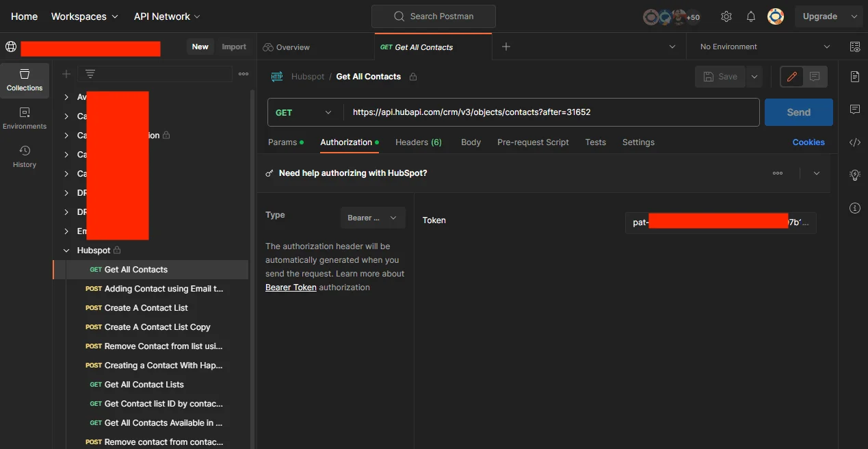Open the Workspaces dropdown
This screenshot has height=449, width=868.
(84, 16)
